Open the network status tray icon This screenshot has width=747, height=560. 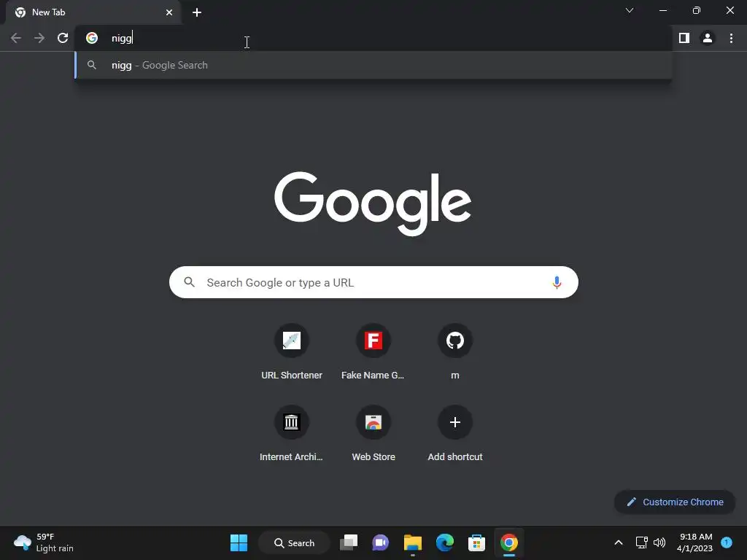click(641, 542)
